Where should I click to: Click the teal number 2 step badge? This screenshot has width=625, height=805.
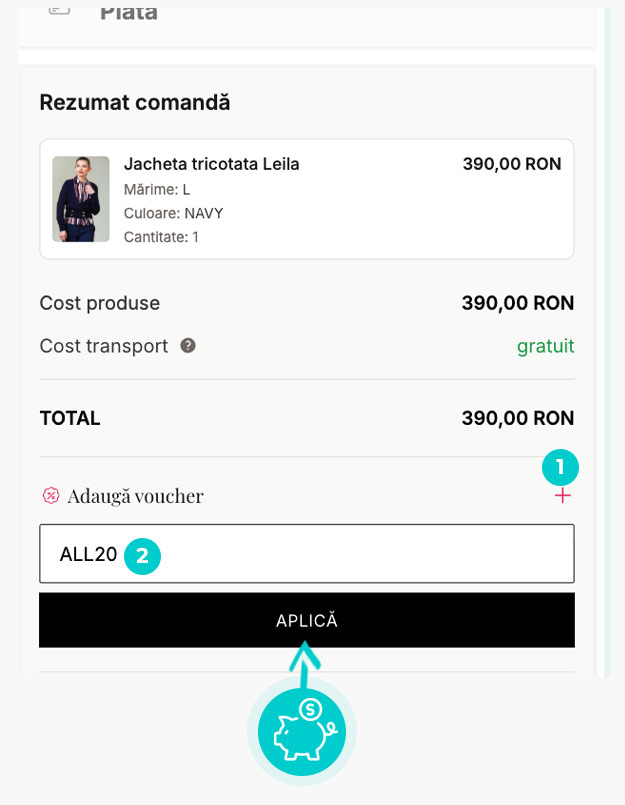(x=142, y=555)
